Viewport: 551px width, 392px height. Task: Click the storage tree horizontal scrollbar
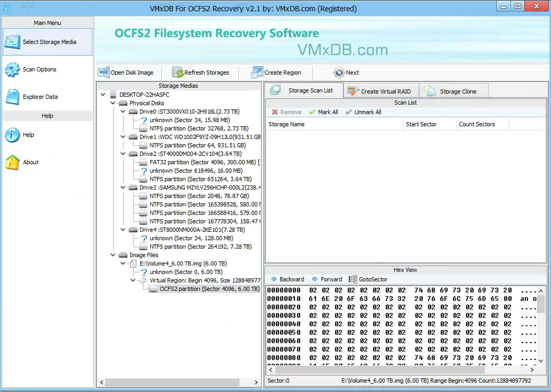pos(172,382)
